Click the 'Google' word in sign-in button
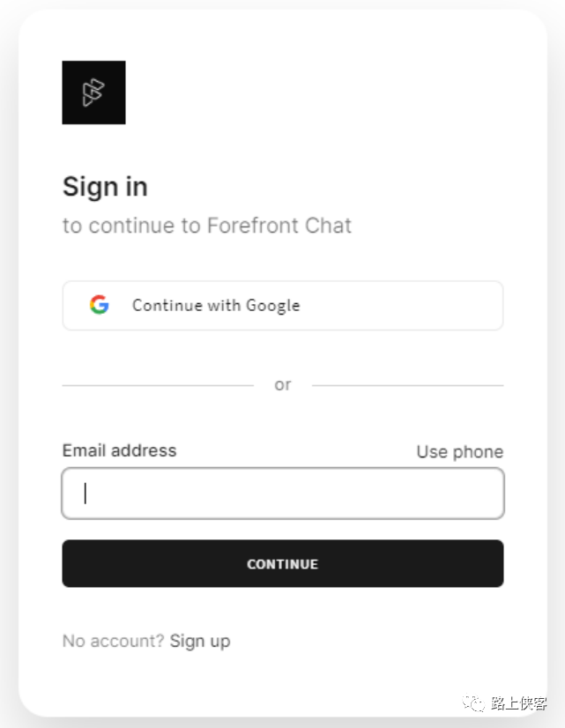The image size is (565, 728). [x=273, y=306]
